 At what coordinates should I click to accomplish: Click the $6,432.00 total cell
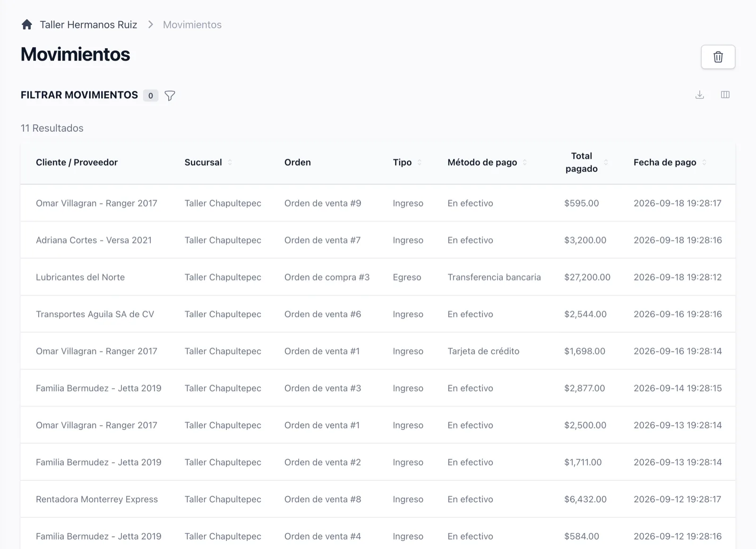pyautogui.click(x=585, y=499)
